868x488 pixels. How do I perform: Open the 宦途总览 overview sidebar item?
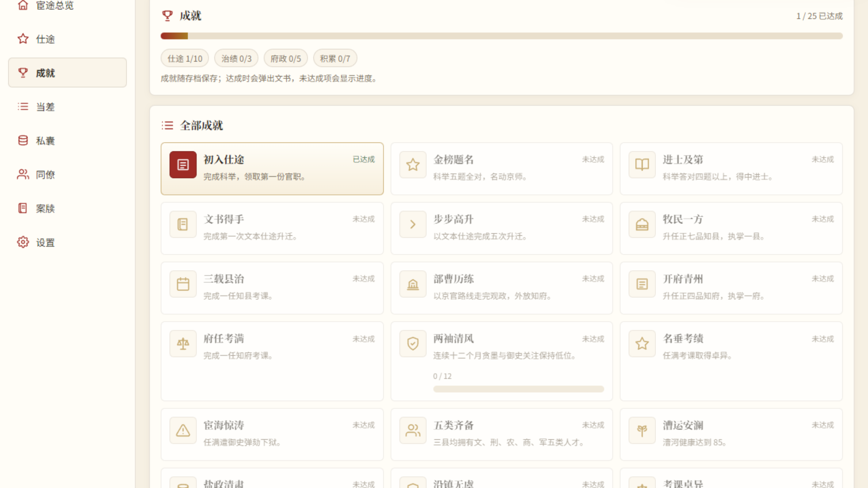(67, 5)
